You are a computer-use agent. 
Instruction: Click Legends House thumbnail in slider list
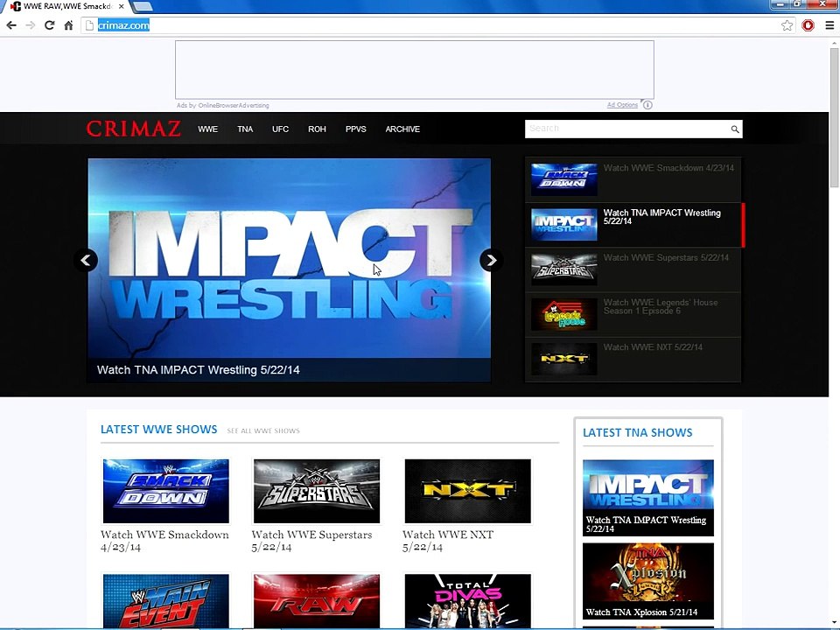(x=563, y=314)
